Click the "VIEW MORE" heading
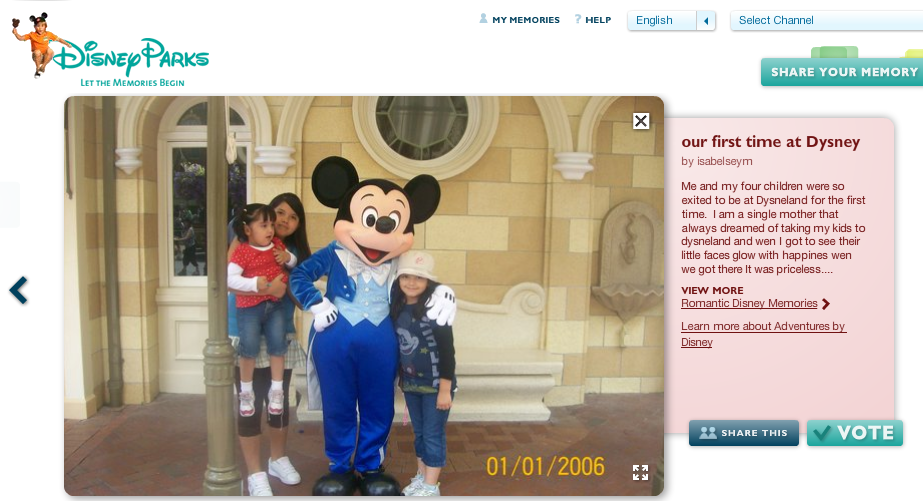 [712, 290]
